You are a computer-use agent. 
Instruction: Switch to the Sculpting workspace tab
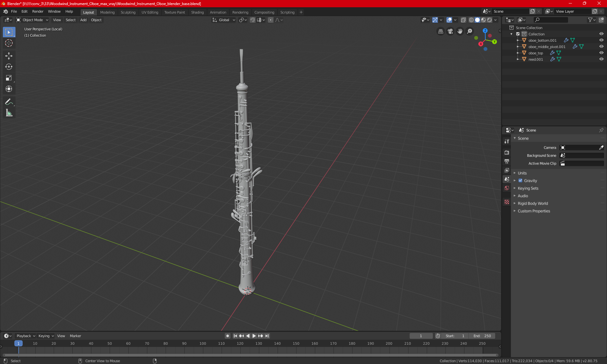(x=128, y=12)
